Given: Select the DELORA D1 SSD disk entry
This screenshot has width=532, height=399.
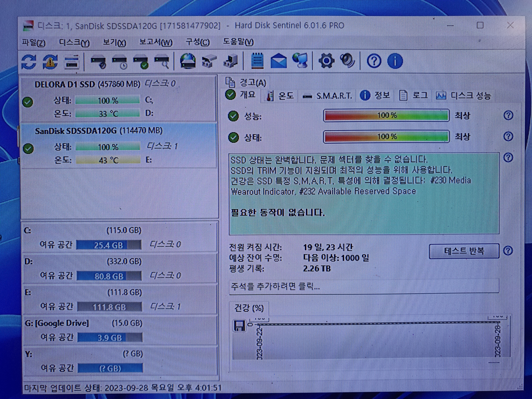Looking at the screenshot, I should (x=119, y=99).
